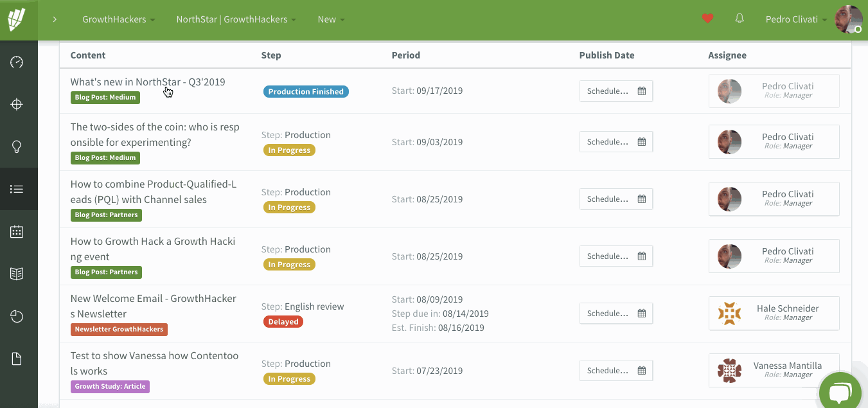Click "Start: 09/17/2019" period text

click(x=427, y=91)
